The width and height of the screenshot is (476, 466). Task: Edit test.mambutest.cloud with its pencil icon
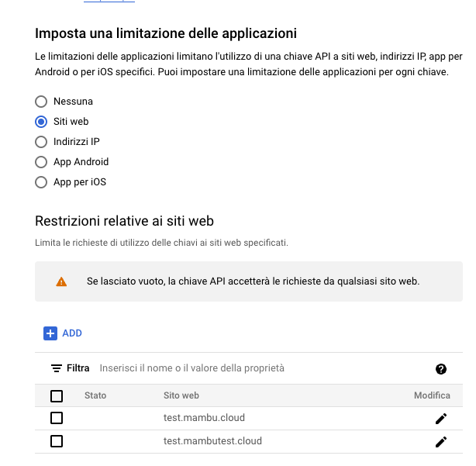click(441, 442)
